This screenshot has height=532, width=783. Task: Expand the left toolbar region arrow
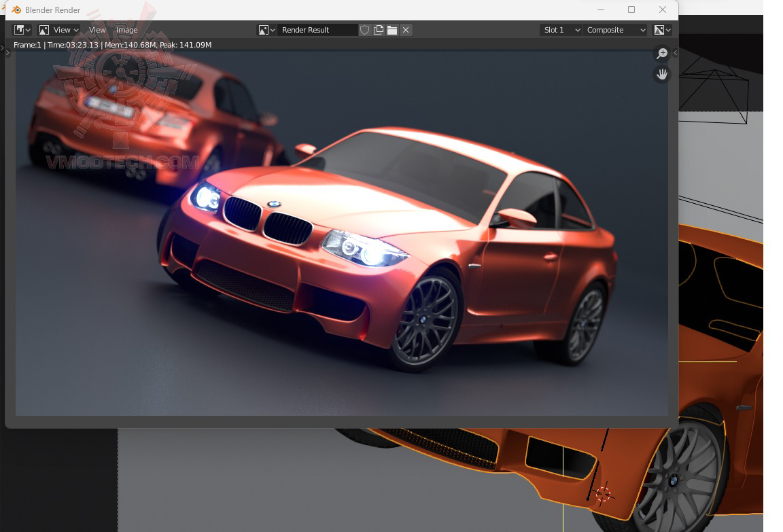pos(7,52)
